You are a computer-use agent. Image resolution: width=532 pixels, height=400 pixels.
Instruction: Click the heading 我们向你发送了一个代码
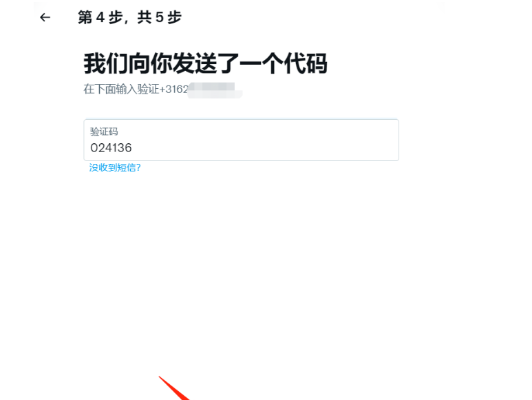pos(206,63)
